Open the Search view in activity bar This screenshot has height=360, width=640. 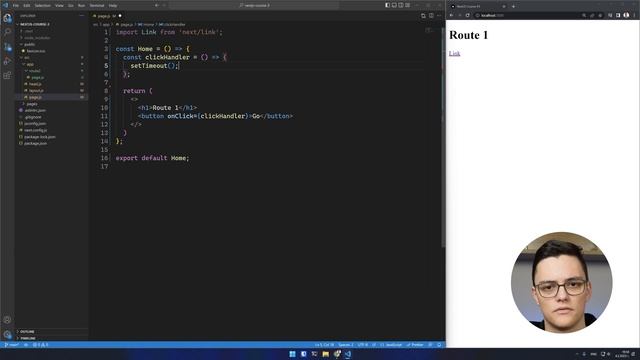tap(7, 33)
